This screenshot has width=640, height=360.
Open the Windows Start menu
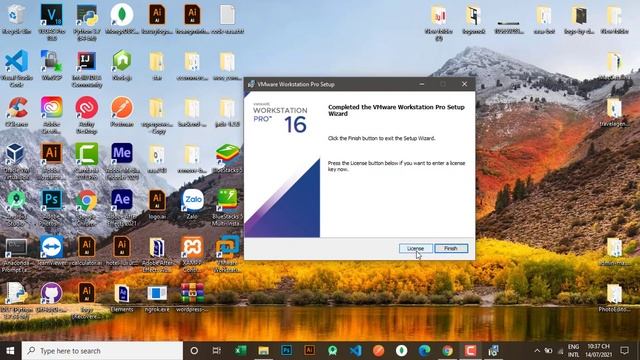click(11, 351)
